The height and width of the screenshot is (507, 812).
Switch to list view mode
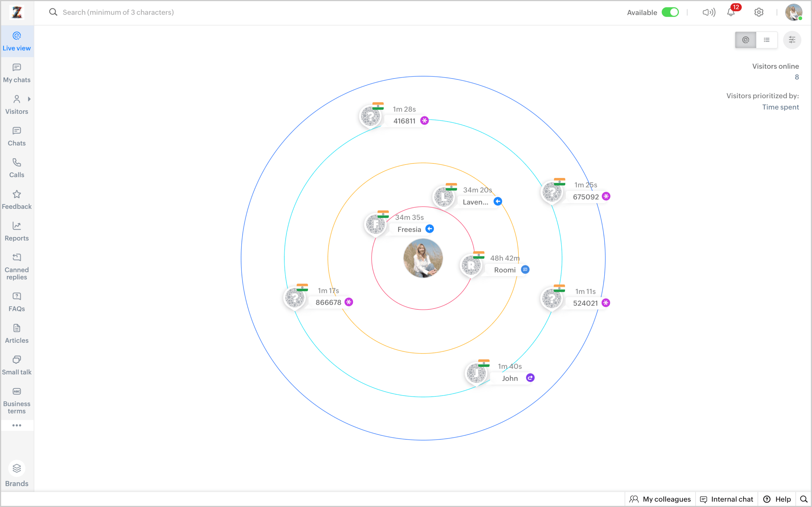[x=767, y=40]
